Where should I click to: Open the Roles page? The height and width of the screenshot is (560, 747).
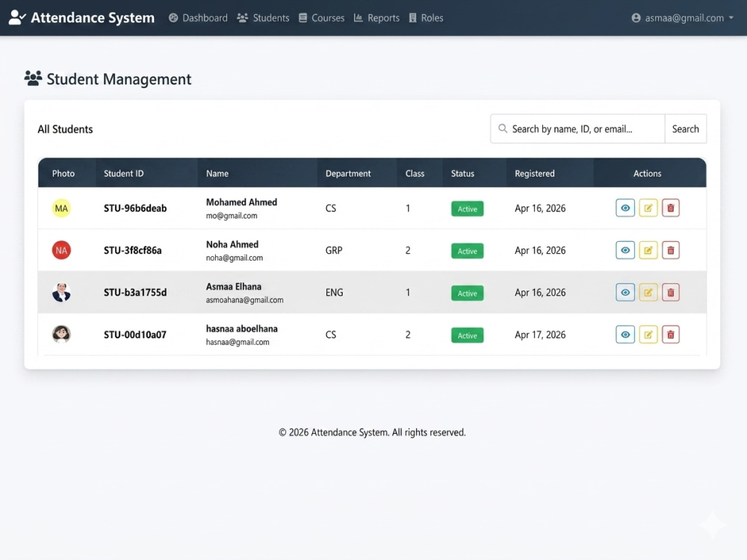point(426,18)
